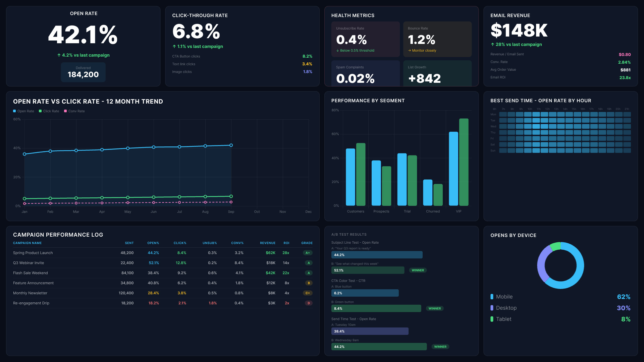Click the Tablet legend color swatch

coord(492,319)
